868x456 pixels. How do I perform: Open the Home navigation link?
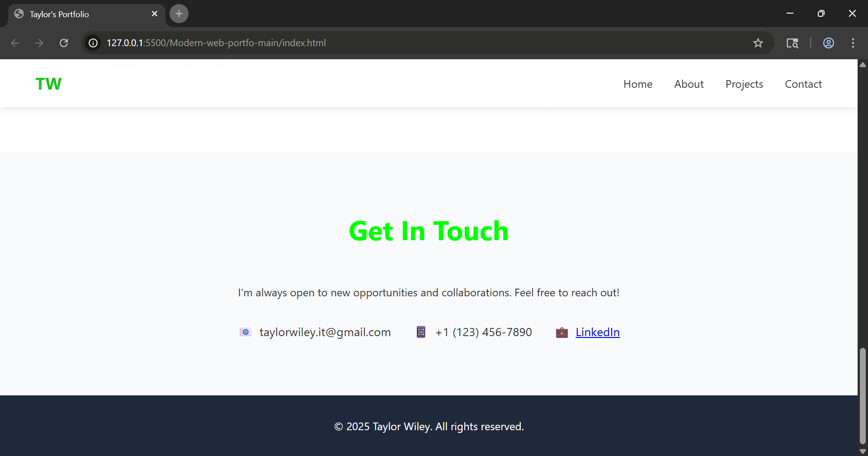637,84
